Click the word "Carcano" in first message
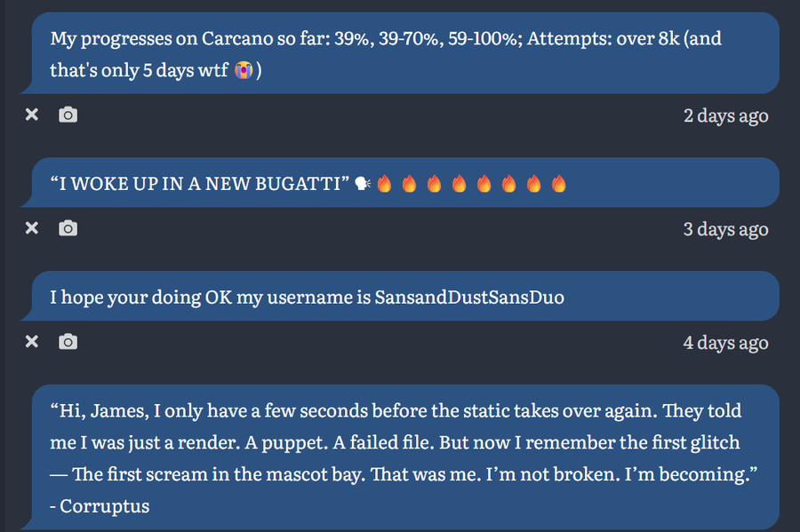This screenshot has height=532, width=800. 237,38
